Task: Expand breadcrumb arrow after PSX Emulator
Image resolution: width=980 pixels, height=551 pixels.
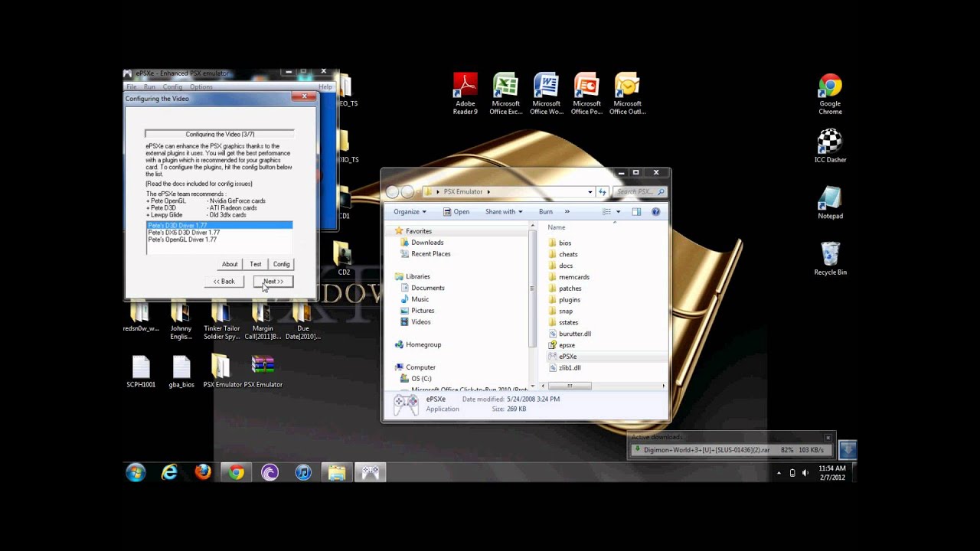Action: coord(488,191)
